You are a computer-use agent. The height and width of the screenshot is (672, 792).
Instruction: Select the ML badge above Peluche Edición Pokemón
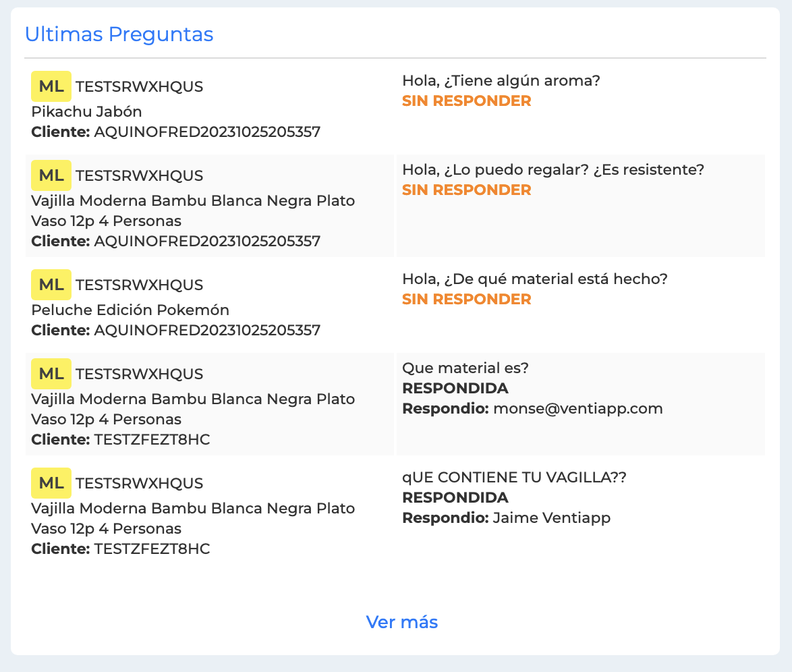[51, 285]
